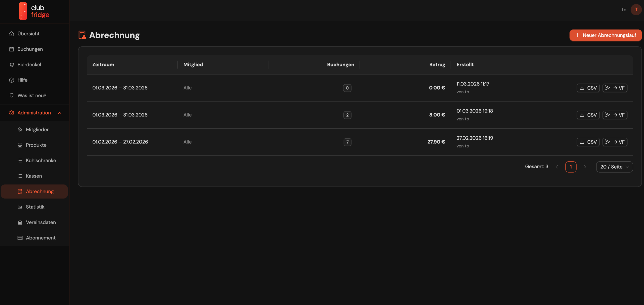This screenshot has height=305, width=644.
Task: Send the 27.90 € run to VF
Action: [x=615, y=142]
